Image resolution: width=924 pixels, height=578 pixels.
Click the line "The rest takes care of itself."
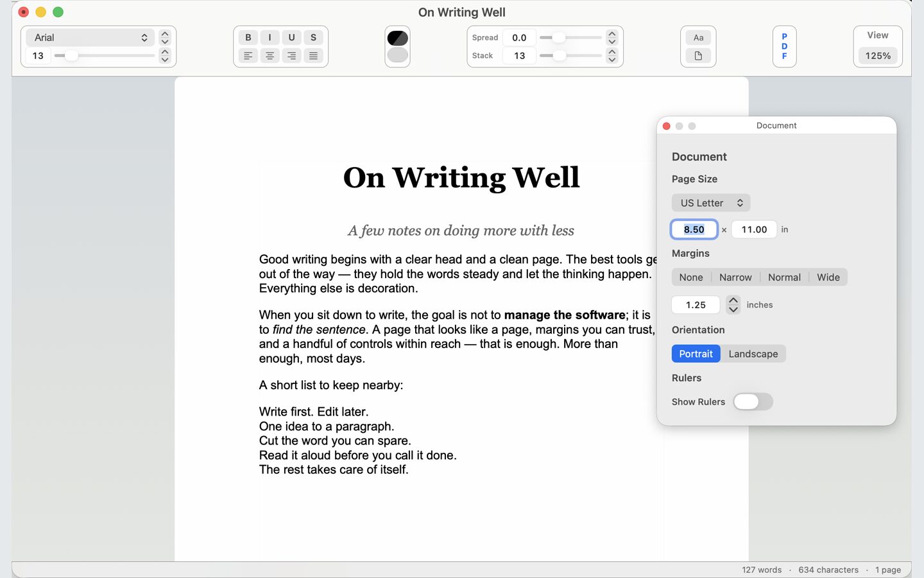point(334,470)
